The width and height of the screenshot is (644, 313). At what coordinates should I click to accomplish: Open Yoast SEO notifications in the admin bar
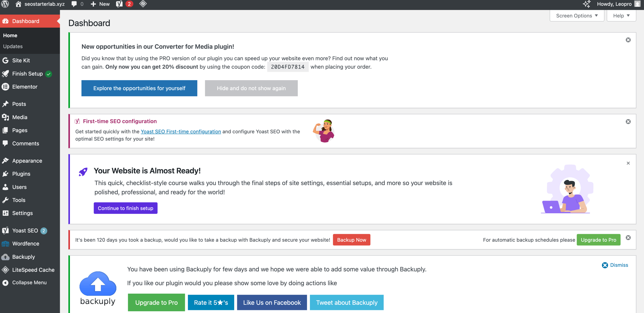pos(123,4)
